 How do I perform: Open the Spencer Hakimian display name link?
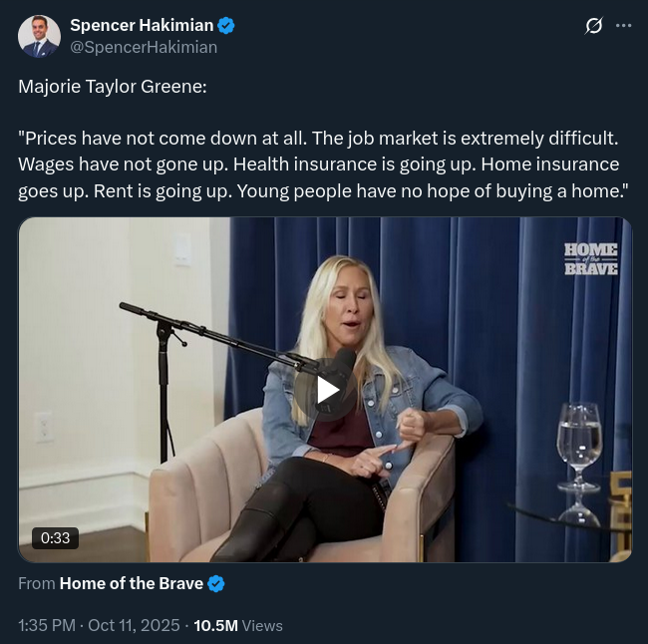[142, 25]
